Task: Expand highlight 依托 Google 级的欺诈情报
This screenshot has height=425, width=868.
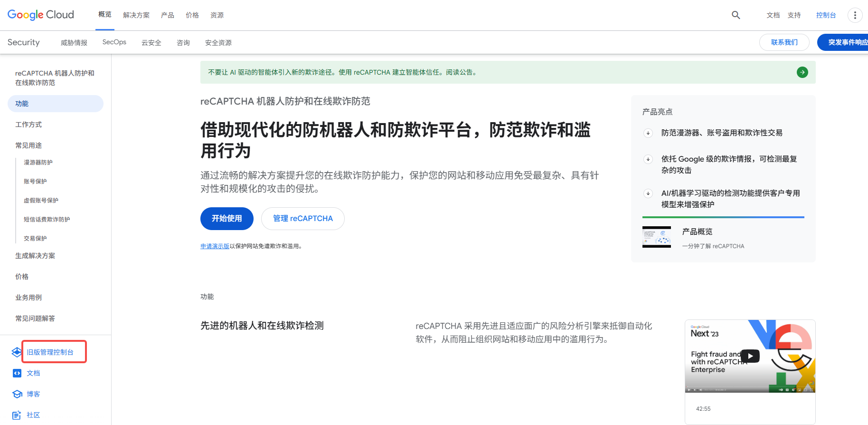Action: pos(648,159)
